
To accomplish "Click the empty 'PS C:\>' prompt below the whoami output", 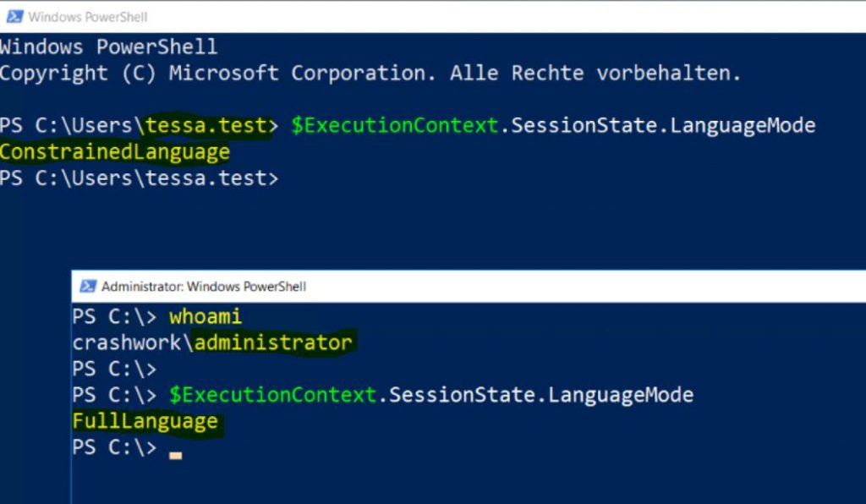I will tap(114, 368).
